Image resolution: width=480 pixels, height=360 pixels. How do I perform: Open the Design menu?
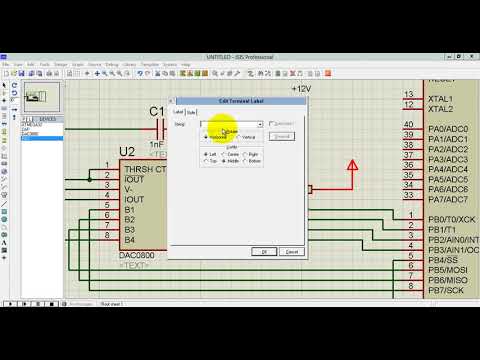coord(61,64)
